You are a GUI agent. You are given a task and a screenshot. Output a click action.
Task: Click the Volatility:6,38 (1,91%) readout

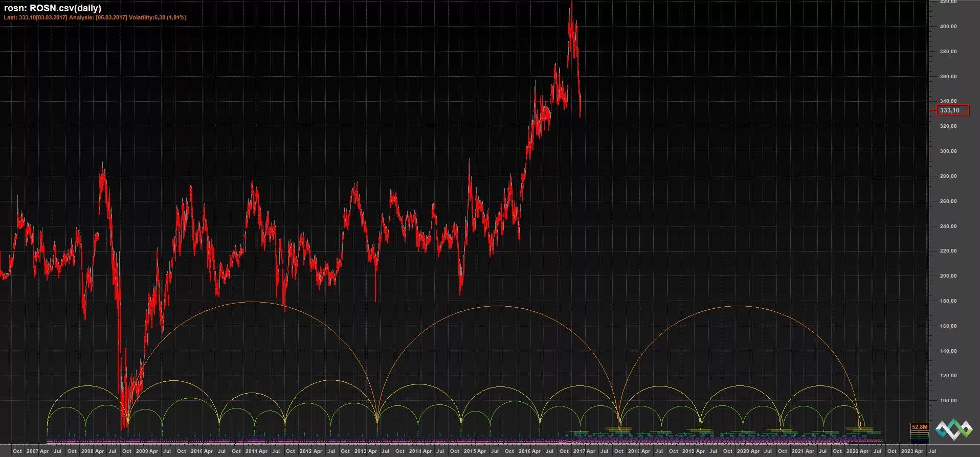point(158,17)
